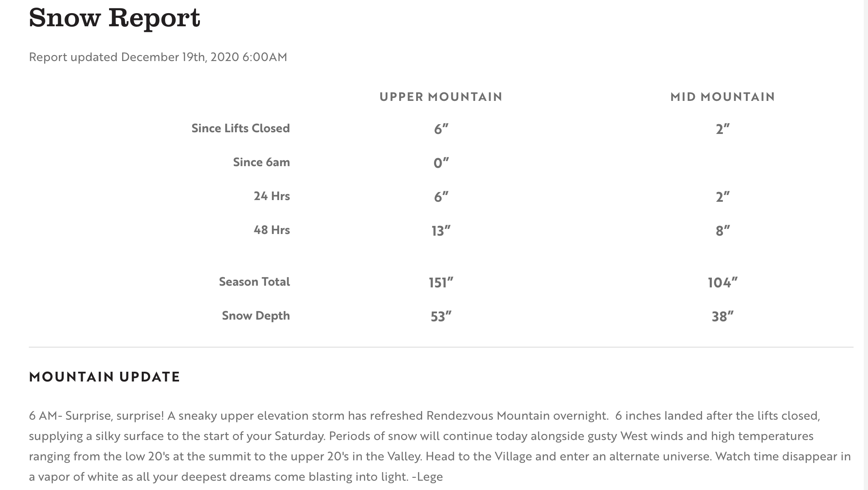Screen dimensions: 868x490
Task: Click the Snow Depth row label
Action: click(256, 315)
